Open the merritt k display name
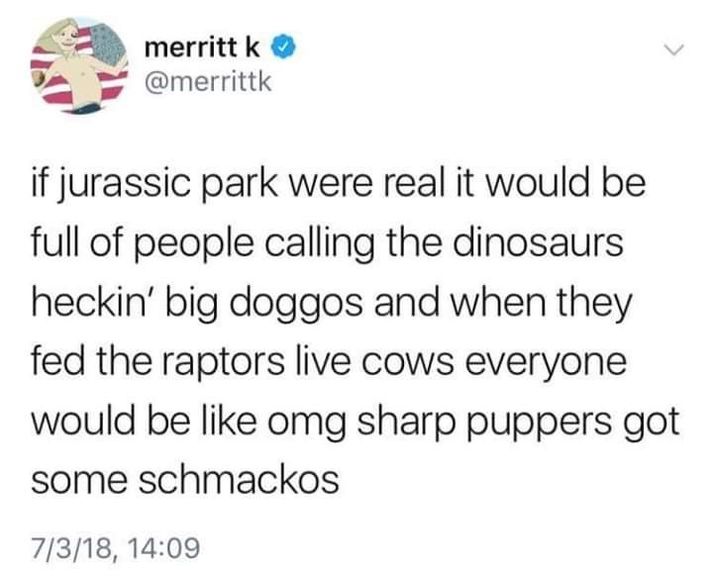Image resolution: width=713 pixels, height=580 pixels. click(202, 47)
